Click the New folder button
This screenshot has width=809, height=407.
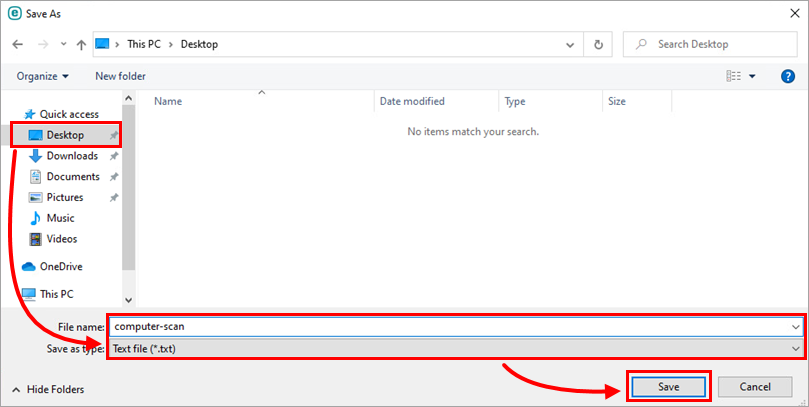click(x=120, y=76)
